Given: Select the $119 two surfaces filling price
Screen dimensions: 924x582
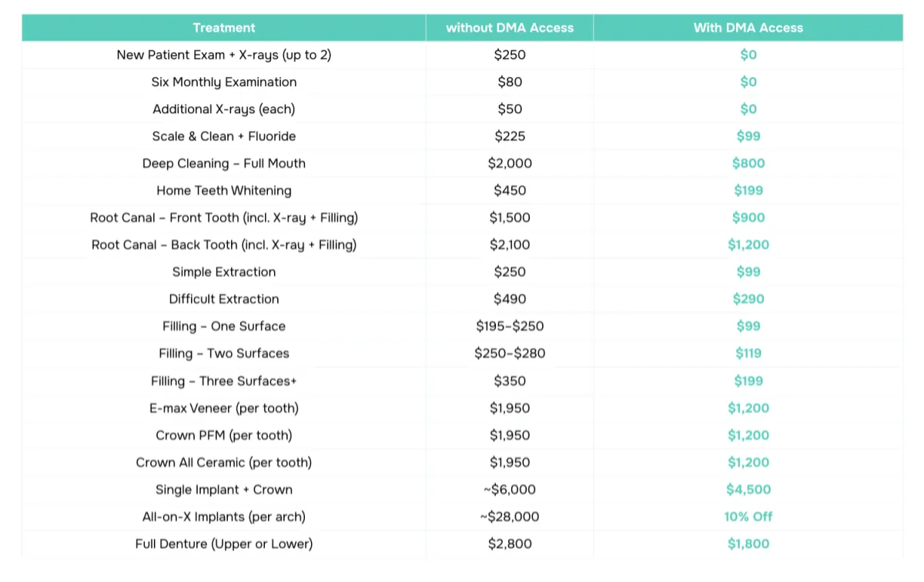Looking at the screenshot, I should 748,353.
